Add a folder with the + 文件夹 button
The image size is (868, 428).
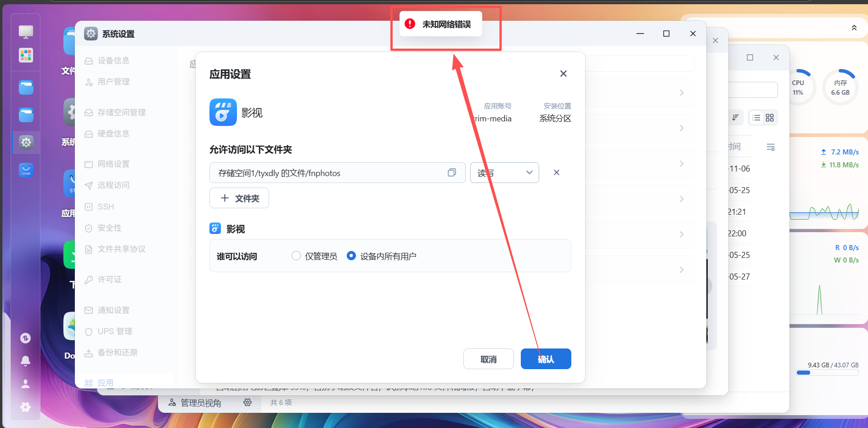coord(239,198)
